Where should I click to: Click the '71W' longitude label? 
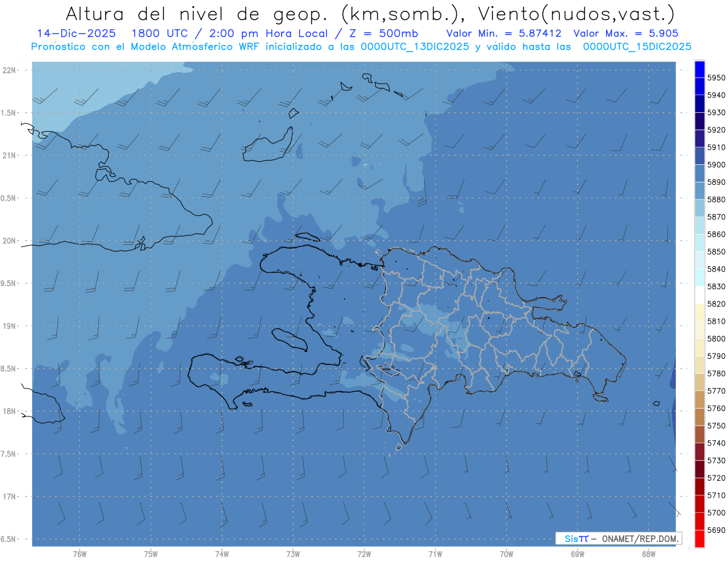point(435,554)
